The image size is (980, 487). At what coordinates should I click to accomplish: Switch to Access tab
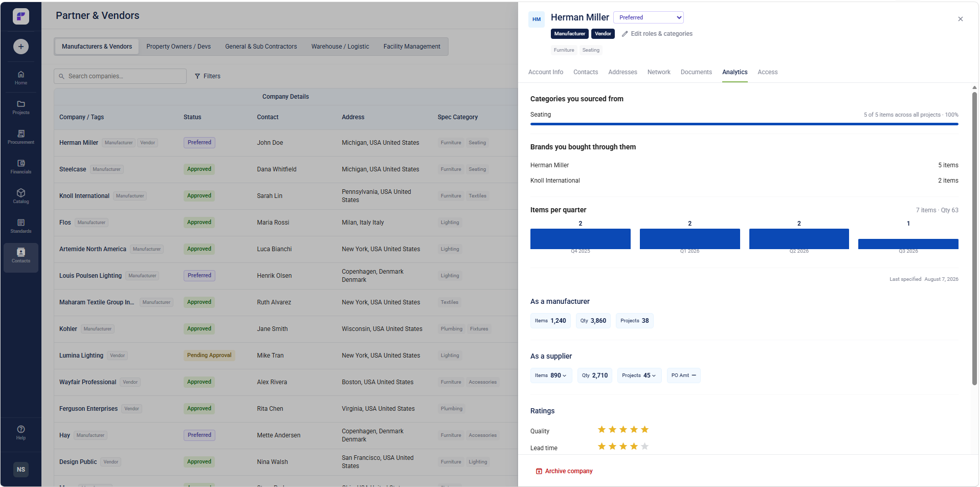[x=768, y=72]
